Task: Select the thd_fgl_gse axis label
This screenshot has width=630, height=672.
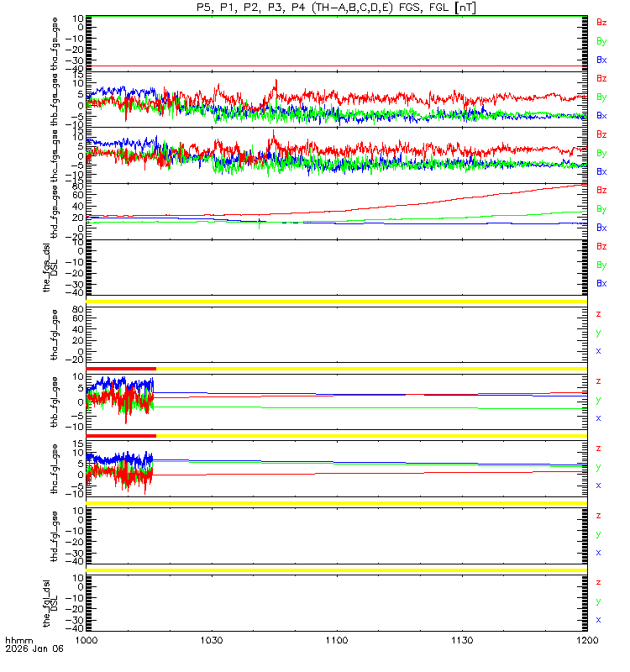Action: click(x=55, y=536)
